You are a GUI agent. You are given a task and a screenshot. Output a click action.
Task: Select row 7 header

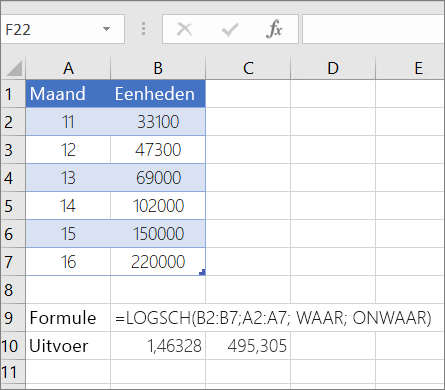13,262
